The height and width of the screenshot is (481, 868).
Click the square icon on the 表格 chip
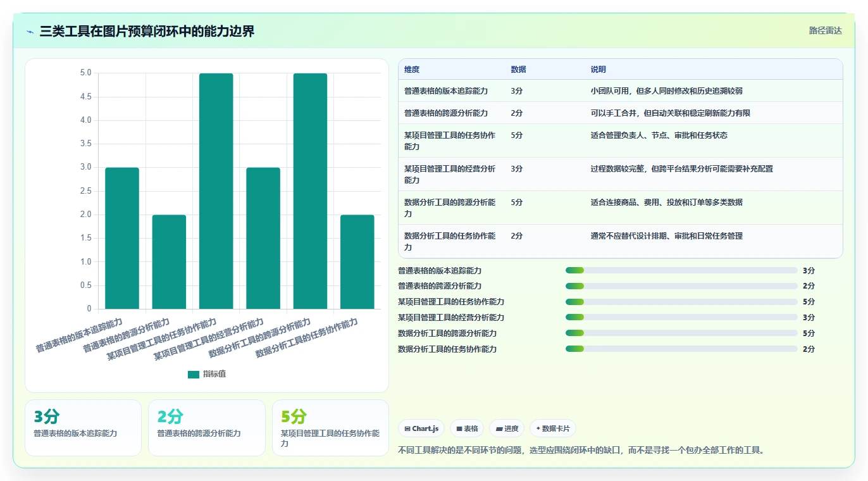click(x=459, y=428)
